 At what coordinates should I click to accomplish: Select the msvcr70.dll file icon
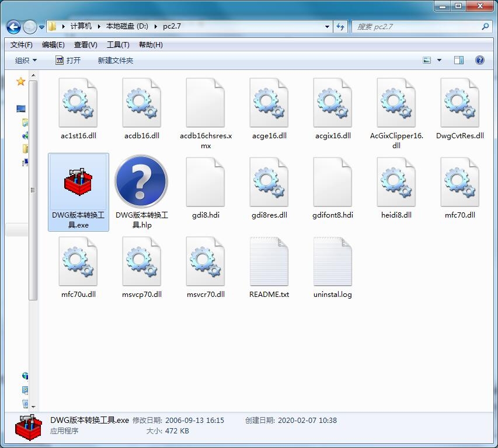(206, 261)
